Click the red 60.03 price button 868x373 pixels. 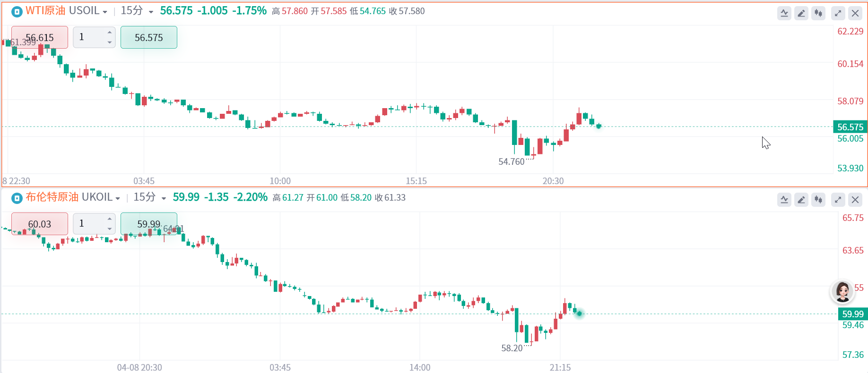coord(40,224)
